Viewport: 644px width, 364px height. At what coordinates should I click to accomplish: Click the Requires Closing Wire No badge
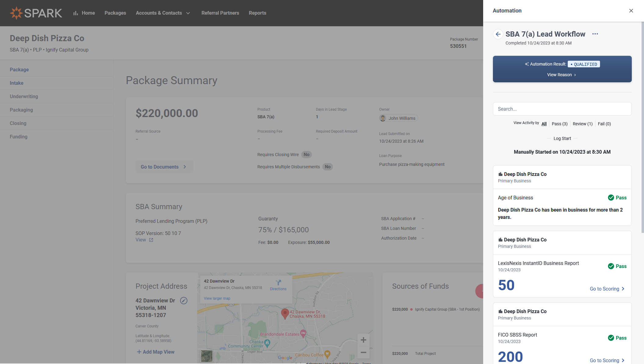point(306,155)
